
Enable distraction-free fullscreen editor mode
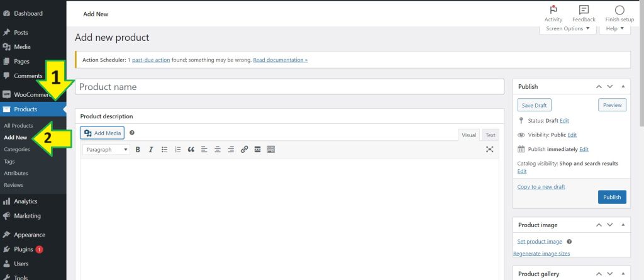pos(489,150)
